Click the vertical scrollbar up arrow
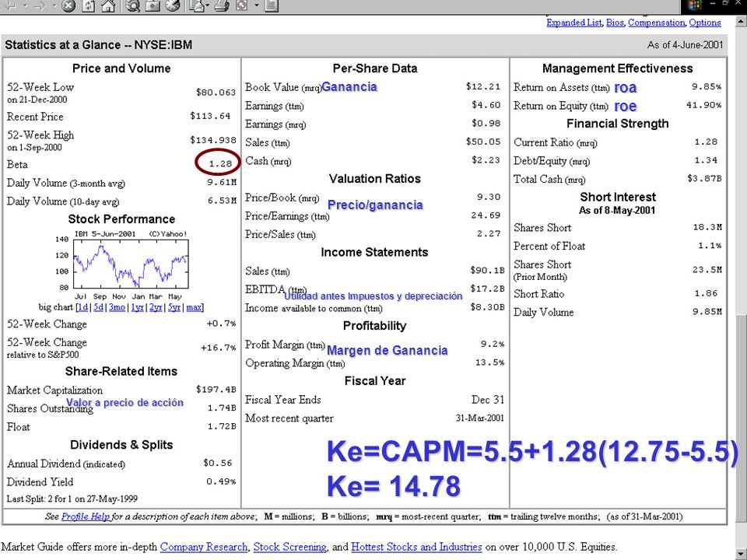Image resolution: width=747 pixels, height=560 pixels. point(741,23)
